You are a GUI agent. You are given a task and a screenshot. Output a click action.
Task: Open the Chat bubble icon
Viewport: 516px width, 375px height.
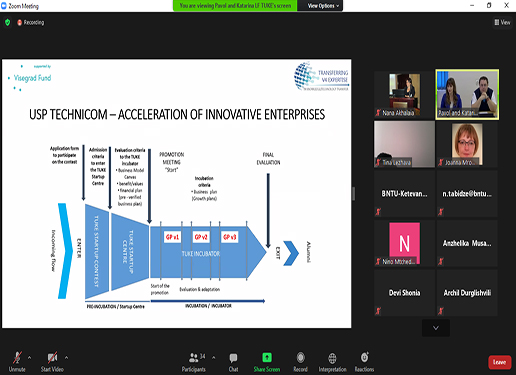[233, 358]
